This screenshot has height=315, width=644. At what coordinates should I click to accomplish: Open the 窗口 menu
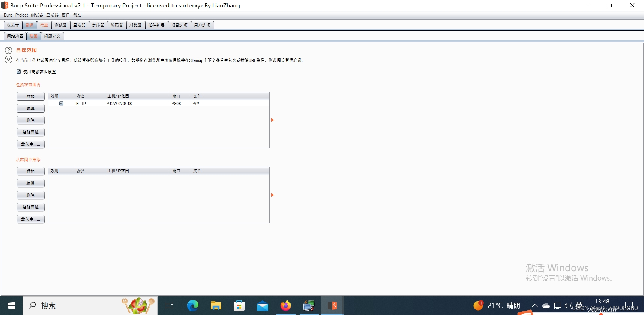(x=66, y=15)
